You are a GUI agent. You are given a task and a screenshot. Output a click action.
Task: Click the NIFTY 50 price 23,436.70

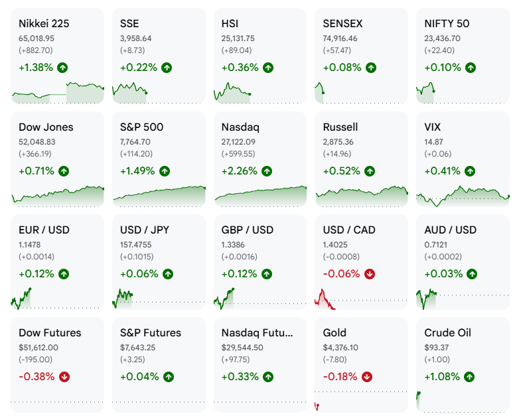pyautogui.click(x=442, y=38)
